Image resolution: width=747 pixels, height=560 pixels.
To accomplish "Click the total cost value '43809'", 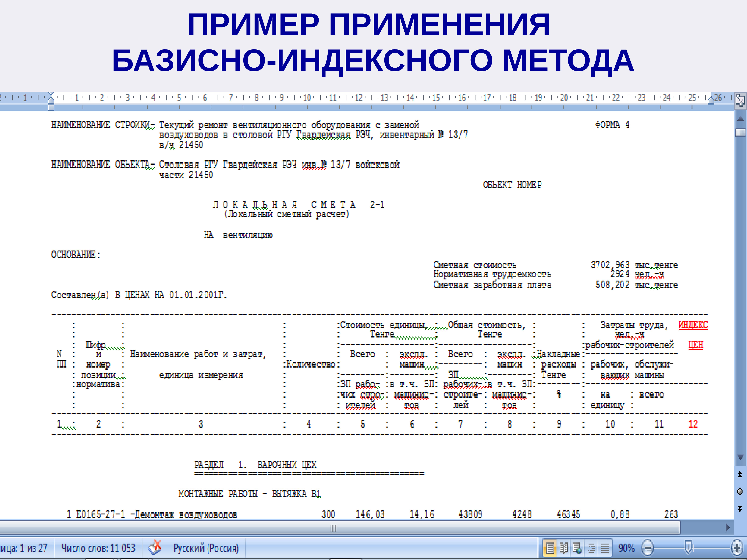I will click(470, 514).
